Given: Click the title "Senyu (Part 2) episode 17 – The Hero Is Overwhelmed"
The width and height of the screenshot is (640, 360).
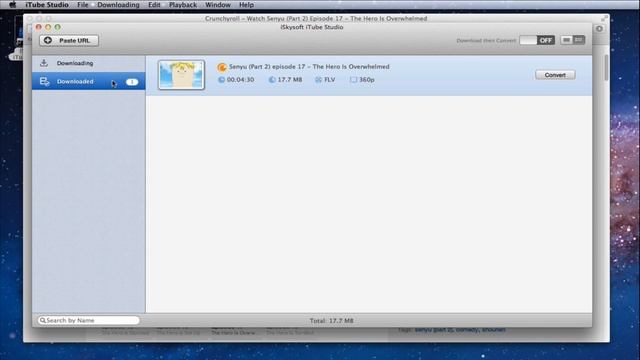Looking at the screenshot, I should pyautogui.click(x=309, y=67).
